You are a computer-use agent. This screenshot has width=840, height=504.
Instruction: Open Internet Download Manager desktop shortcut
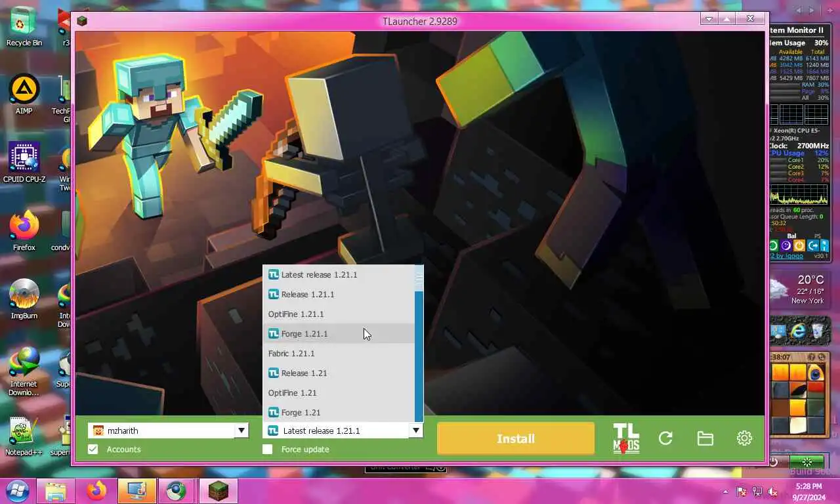click(x=24, y=371)
